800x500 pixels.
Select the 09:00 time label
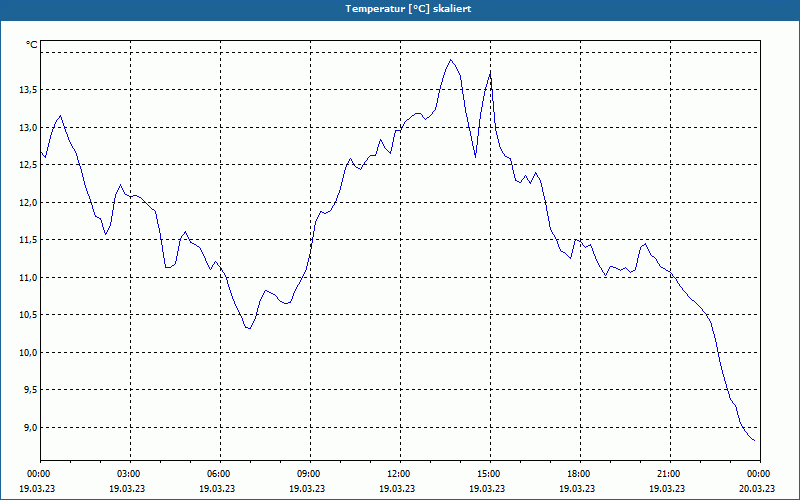(x=310, y=474)
